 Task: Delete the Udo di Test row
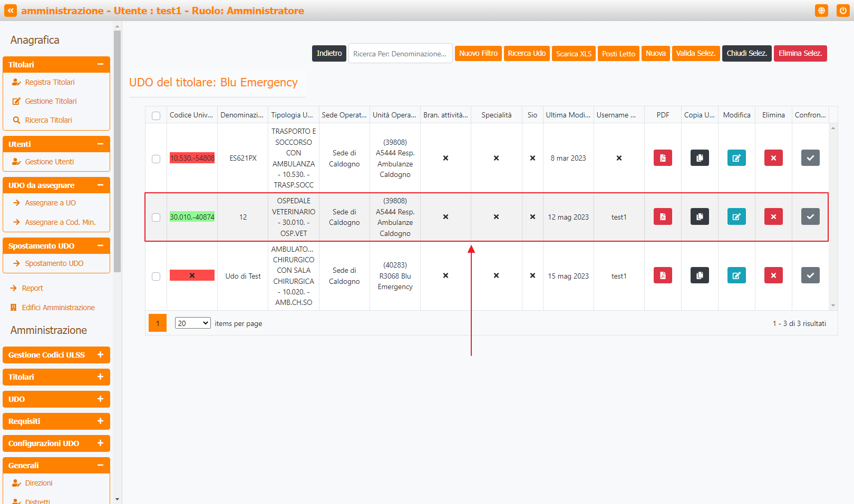click(773, 275)
